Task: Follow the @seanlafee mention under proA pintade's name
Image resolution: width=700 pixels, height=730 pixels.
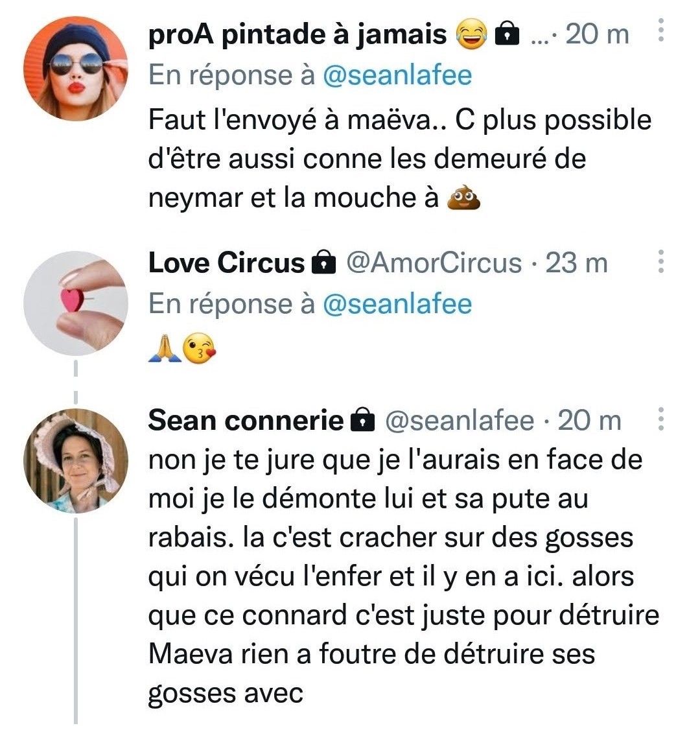Action: [x=397, y=75]
